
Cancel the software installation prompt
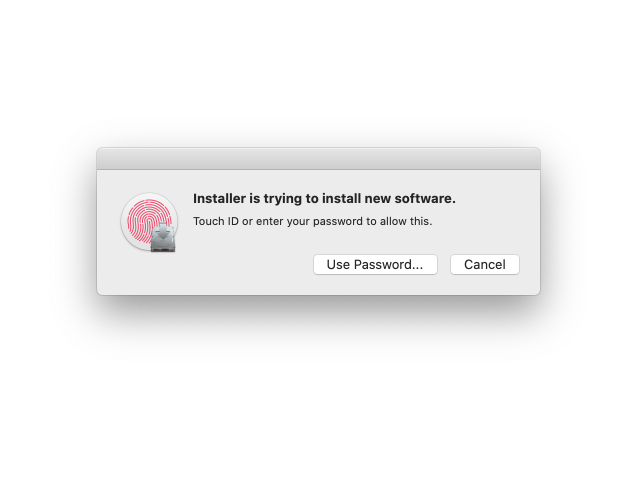tap(484, 264)
